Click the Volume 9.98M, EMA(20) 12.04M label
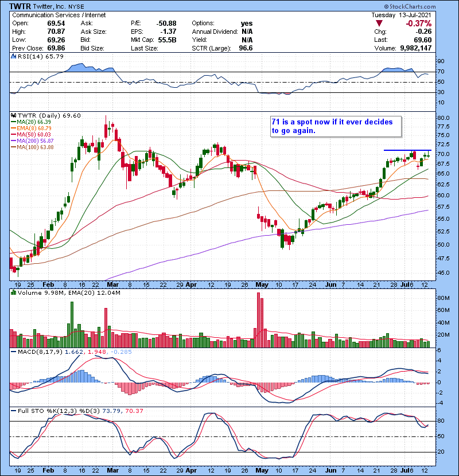Screen dimensions: 459x476 (x=69, y=292)
